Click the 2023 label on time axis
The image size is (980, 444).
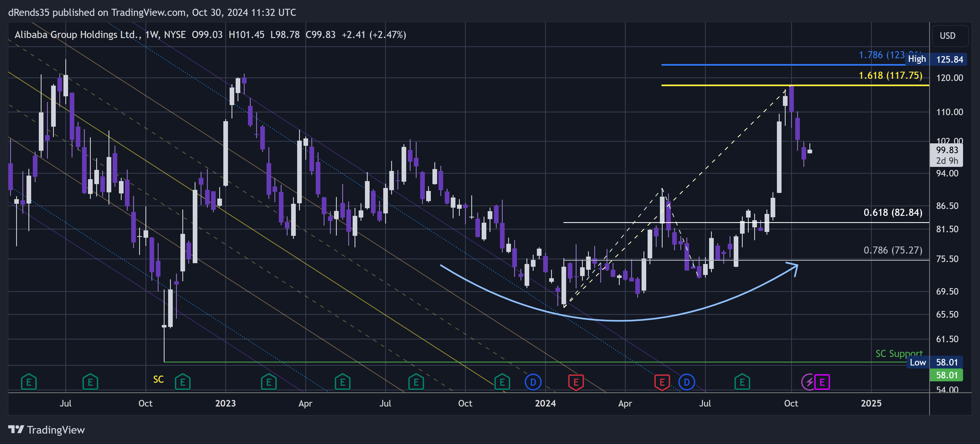pos(225,403)
